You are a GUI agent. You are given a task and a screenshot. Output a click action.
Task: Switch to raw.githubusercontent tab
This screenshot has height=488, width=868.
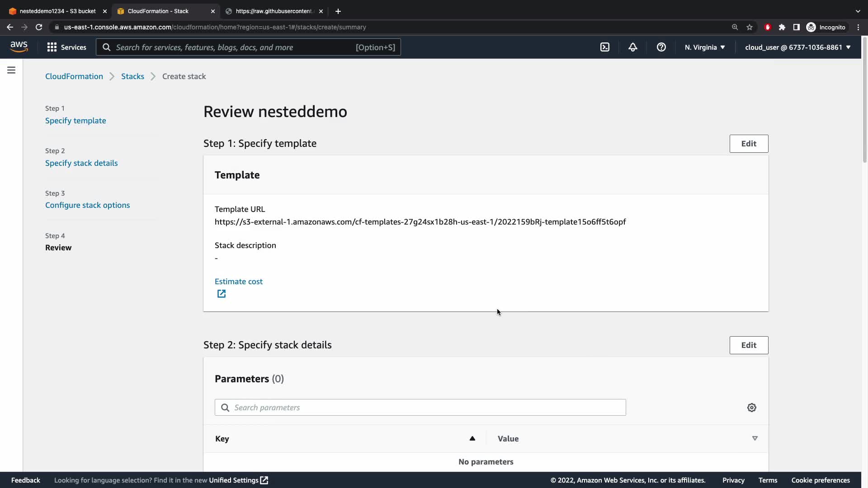[274, 11]
